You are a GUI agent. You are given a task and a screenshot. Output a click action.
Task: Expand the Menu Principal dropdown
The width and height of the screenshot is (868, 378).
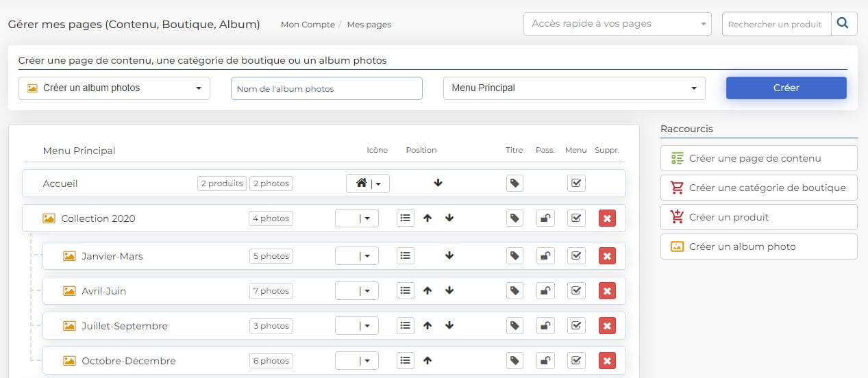(x=574, y=88)
